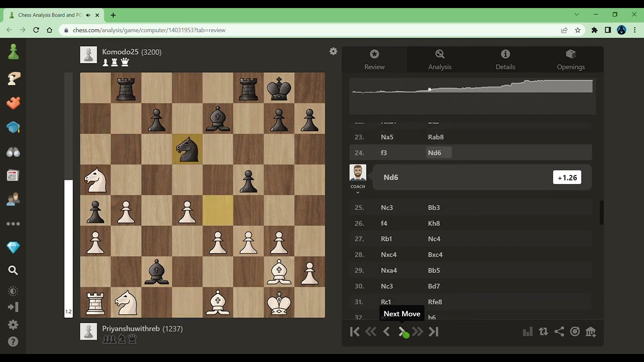
Task: Click Priyanshuwithreb player name
Action: [131, 329]
